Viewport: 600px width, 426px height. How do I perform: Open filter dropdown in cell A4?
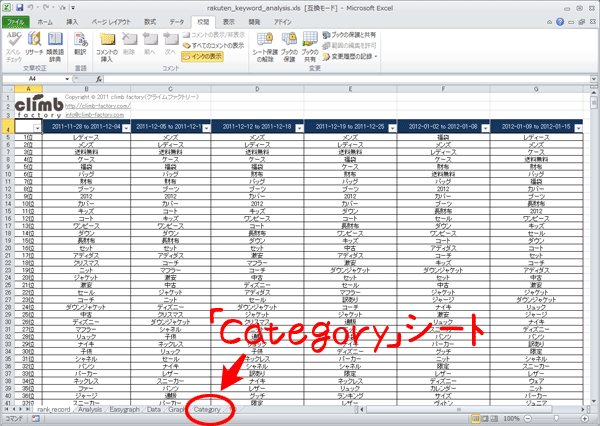(x=37, y=128)
